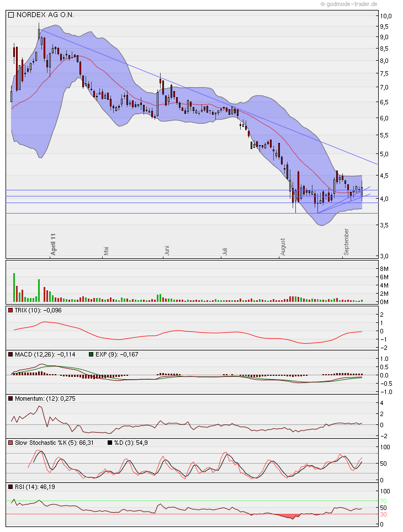
Task: Click the 10,0 price axis value
Action: click(386, 16)
